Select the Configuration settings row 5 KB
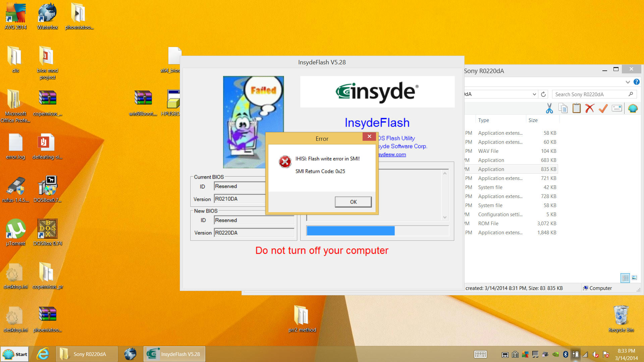Viewport: 644px width, 362px height. (x=511, y=215)
